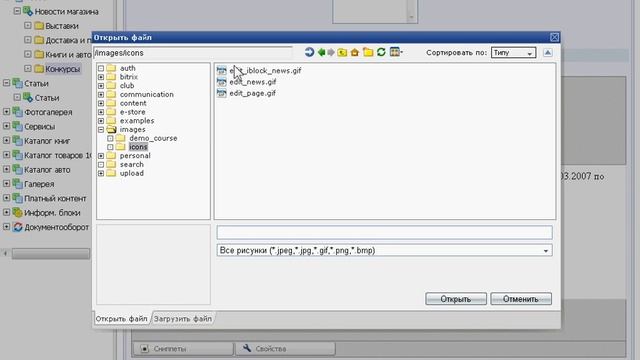The image size is (640, 360).
Task: Click the e-store folder icon
Action: [x=111, y=112]
